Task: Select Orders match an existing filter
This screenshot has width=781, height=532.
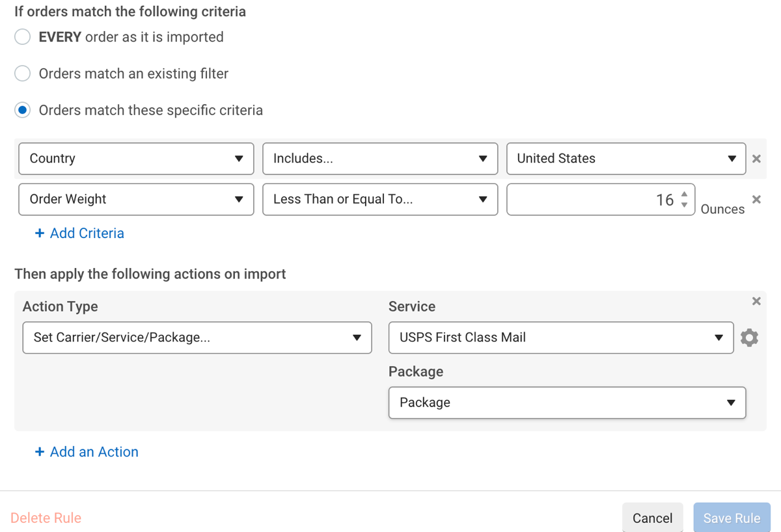Action: [23, 73]
